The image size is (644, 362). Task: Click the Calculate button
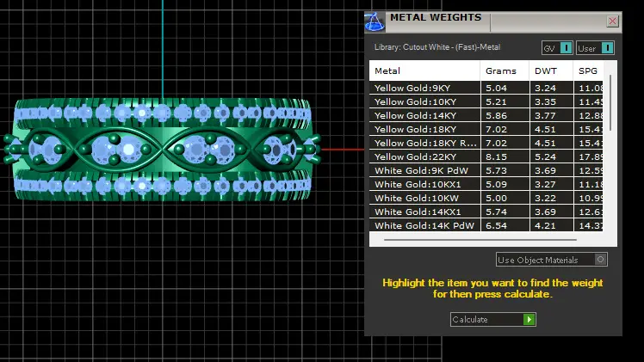coord(492,319)
